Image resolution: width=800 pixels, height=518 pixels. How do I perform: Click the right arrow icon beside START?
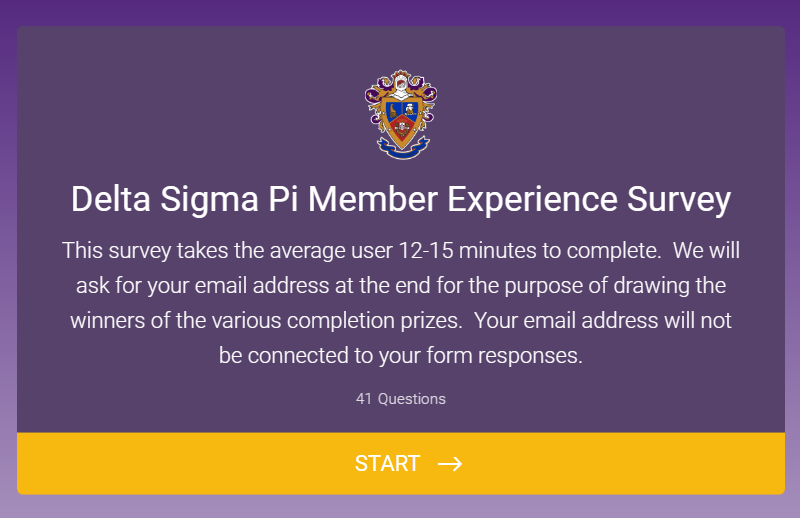tap(450, 464)
